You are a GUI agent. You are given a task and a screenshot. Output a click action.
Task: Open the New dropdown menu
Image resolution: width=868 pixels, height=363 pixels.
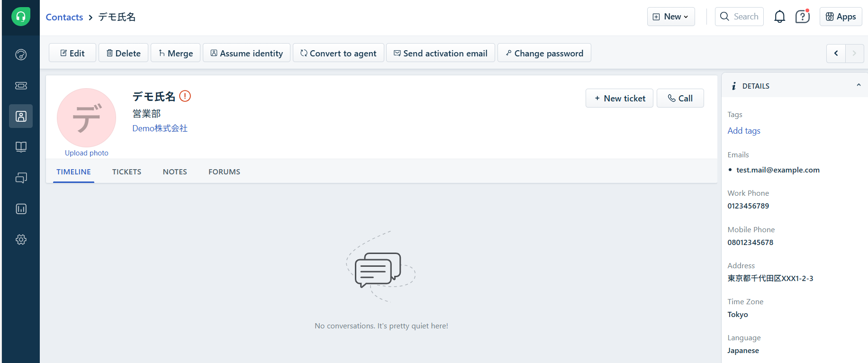(671, 17)
